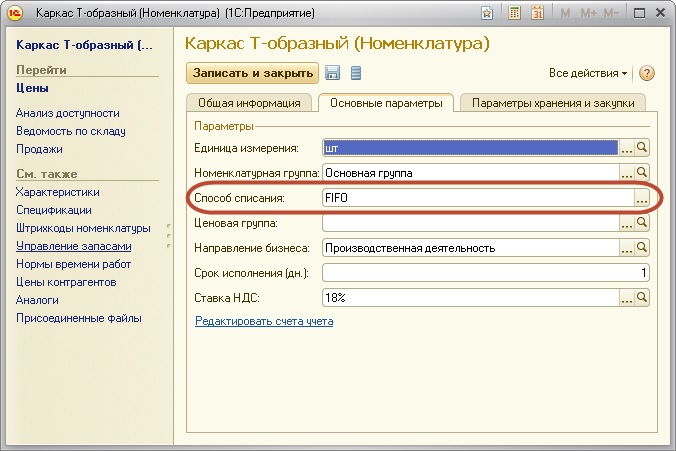Open Продажи link in sidebar
Viewport: 676px width, 451px height.
39,149
